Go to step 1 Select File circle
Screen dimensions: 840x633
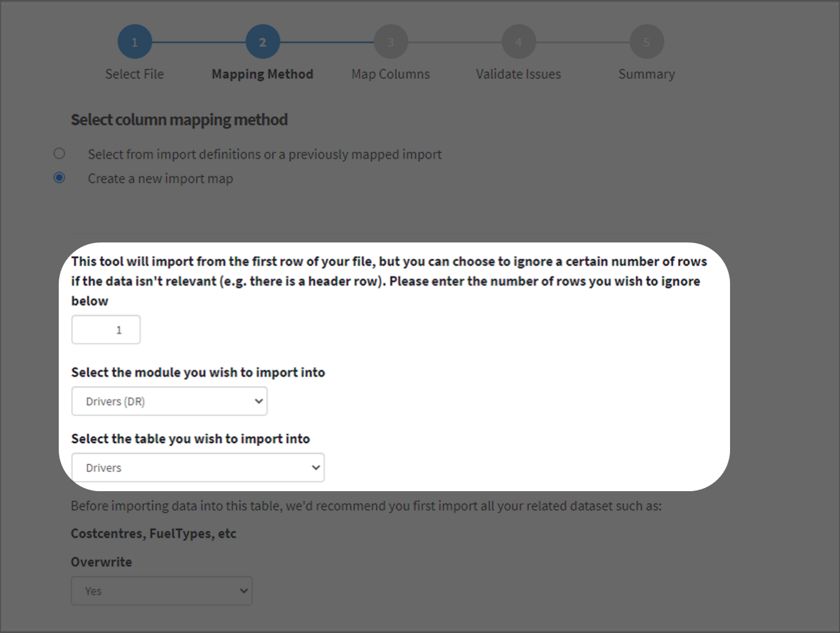coord(134,42)
